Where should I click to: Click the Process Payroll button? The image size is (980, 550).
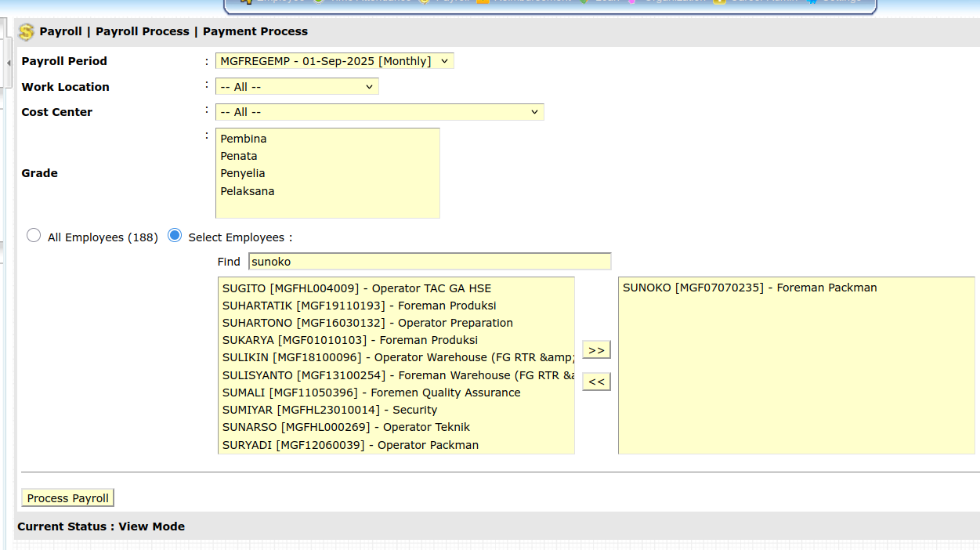pyautogui.click(x=68, y=498)
